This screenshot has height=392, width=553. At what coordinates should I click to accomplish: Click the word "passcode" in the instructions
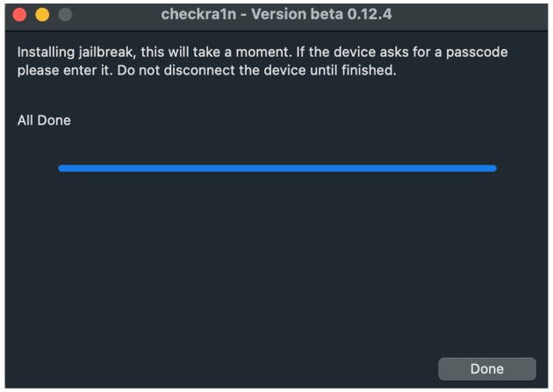(477, 53)
